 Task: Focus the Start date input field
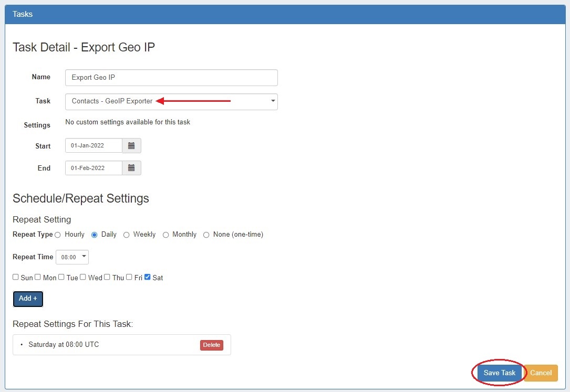94,146
